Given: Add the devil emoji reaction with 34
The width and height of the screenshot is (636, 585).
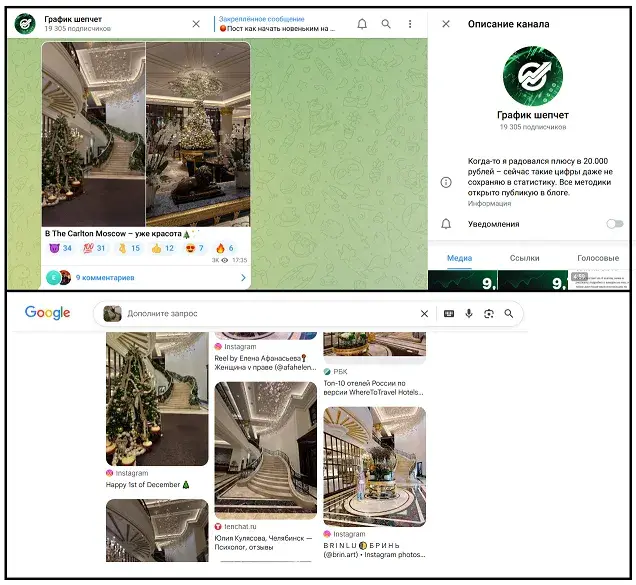Looking at the screenshot, I should pyautogui.click(x=60, y=248).
